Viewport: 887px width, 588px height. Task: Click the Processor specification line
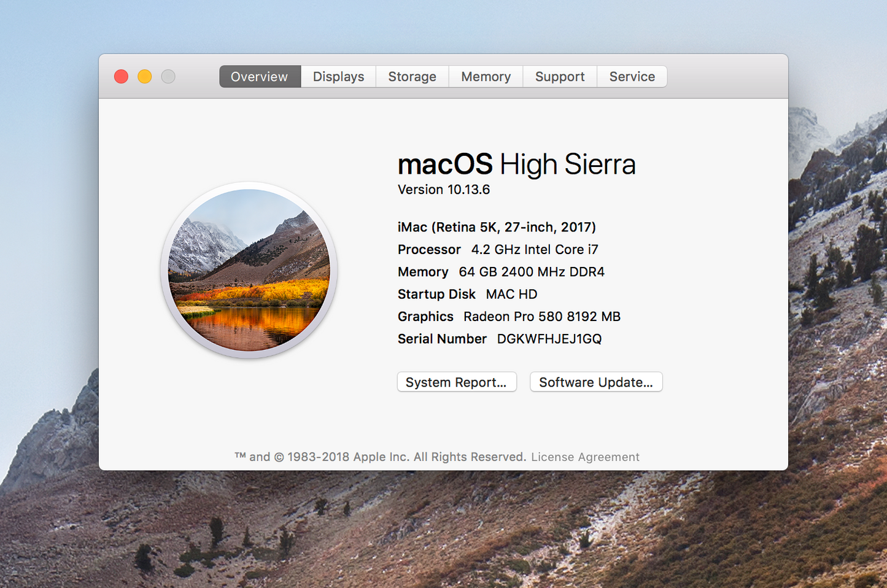[x=497, y=249]
